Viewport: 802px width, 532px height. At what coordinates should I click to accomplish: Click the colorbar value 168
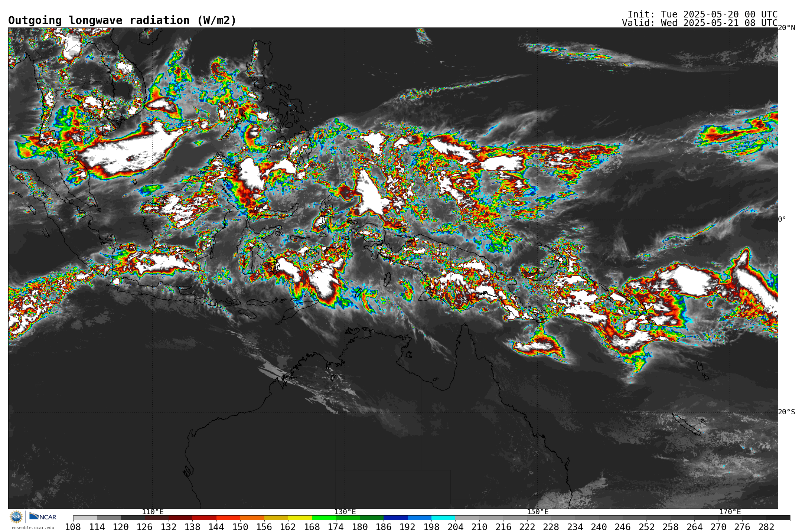coord(312,527)
